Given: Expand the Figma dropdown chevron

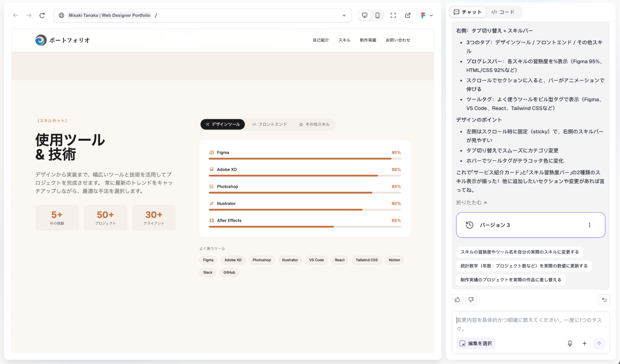Looking at the screenshot, I should pyautogui.click(x=431, y=15).
